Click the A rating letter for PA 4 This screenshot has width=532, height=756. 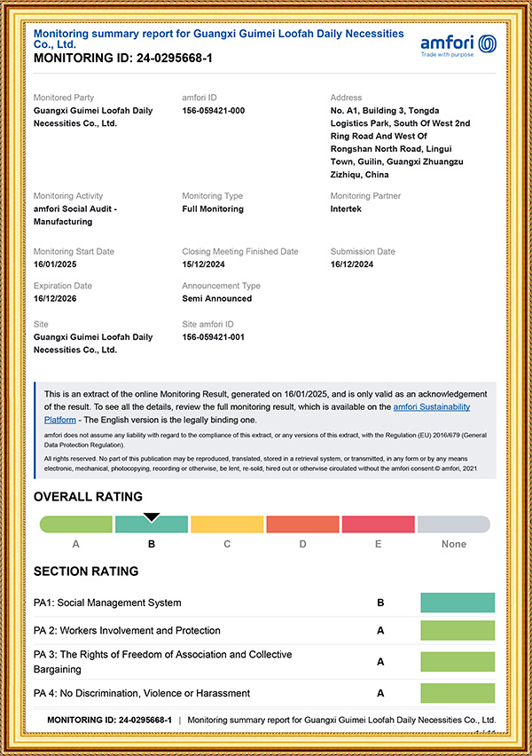380,693
